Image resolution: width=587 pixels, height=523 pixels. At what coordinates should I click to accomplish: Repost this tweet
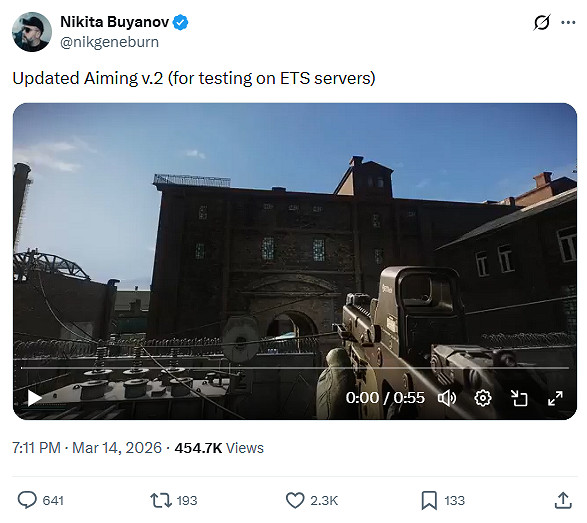161,500
